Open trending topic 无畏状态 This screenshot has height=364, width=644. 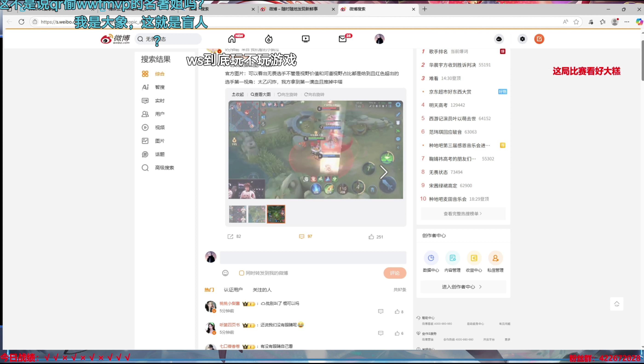click(x=438, y=172)
